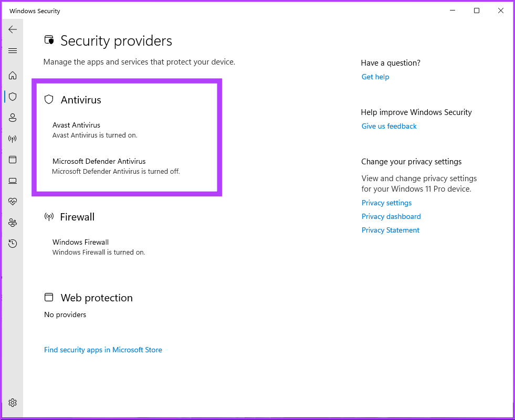Open Device performance & health heart icon
The width and height of the screenshot is (515, 420).
click(x=13, y=202)
